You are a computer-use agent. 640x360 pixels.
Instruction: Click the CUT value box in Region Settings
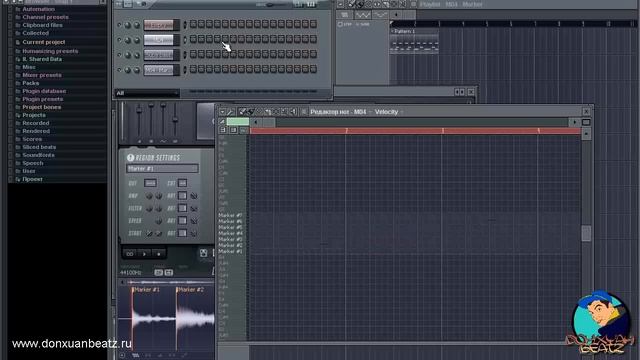182,183
